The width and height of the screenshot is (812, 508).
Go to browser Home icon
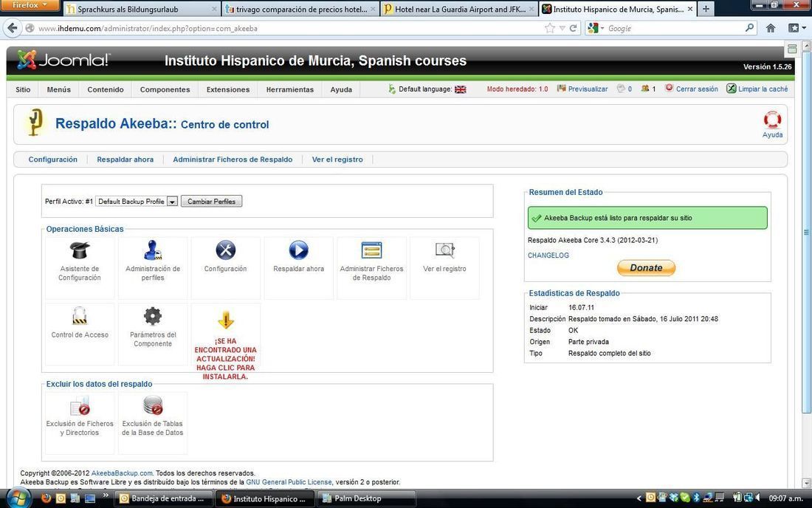(771, 29)
